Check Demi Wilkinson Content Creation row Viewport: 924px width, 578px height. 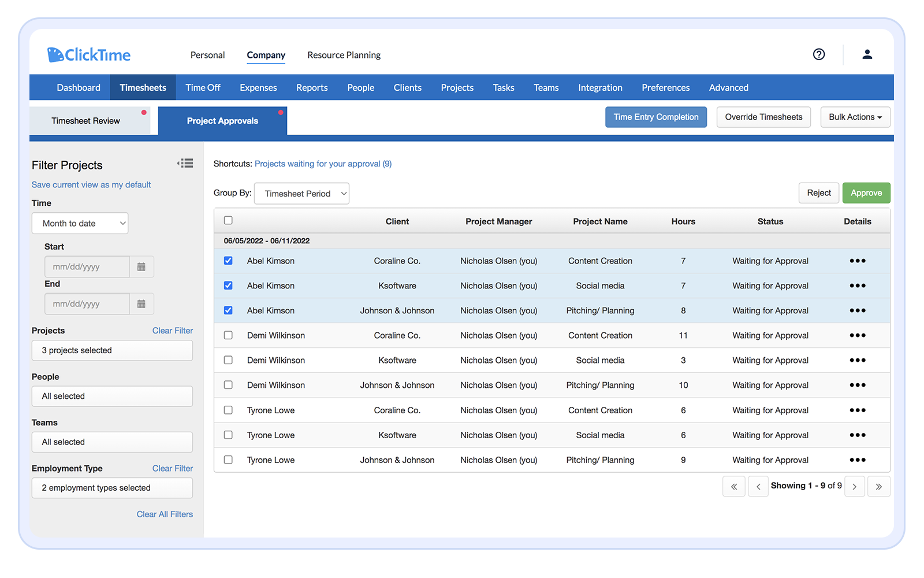pos(228,335)
